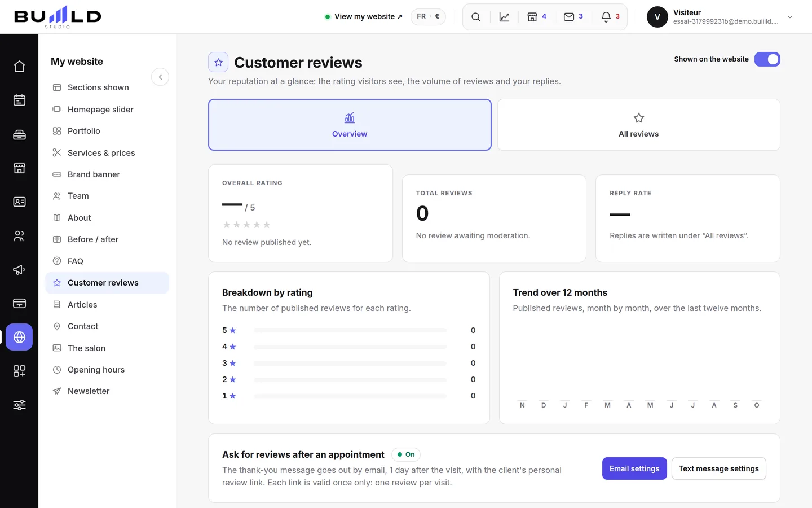Open Homepage slider in the sidebar

[107, 110]
